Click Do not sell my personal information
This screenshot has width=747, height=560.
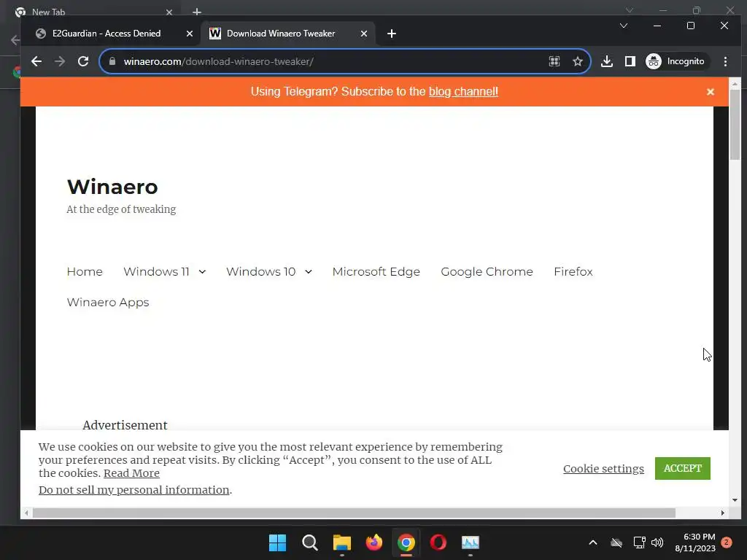[x=134, y=489]
